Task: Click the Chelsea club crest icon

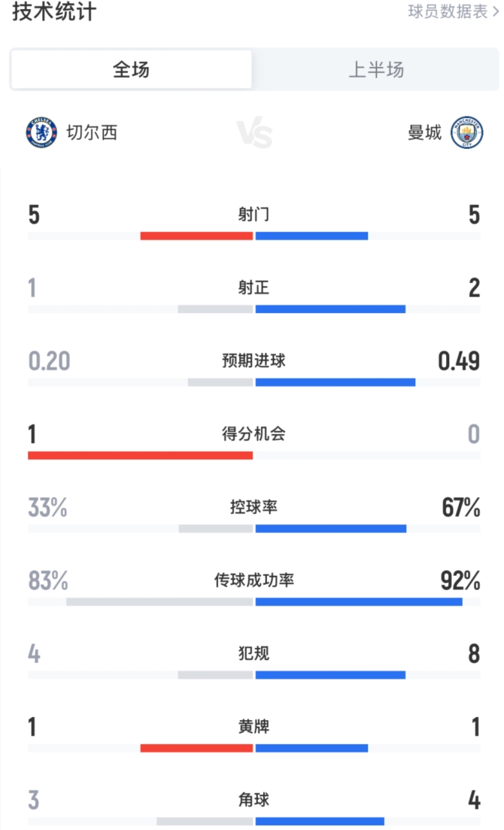Action: [x=41, y=133]
